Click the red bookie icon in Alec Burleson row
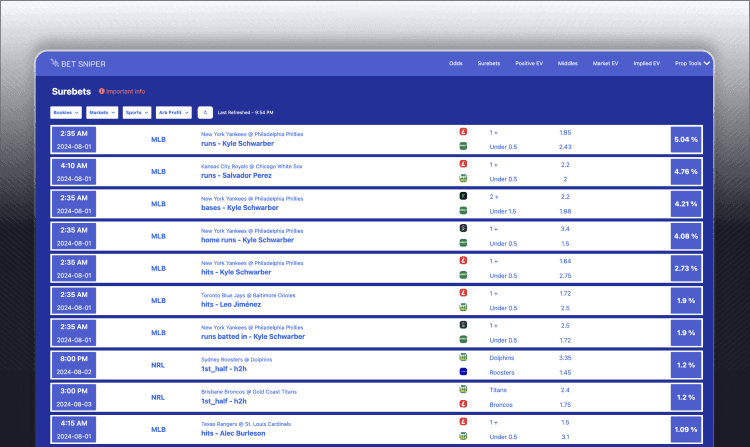This screenshot has width=750, height=447. (463, 421)
